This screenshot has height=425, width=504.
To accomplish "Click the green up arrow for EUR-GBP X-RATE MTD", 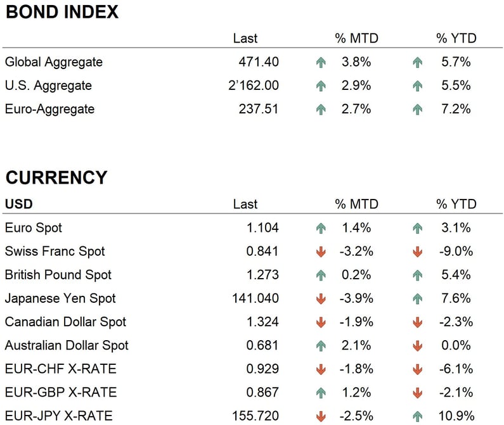I will [321, 393].
